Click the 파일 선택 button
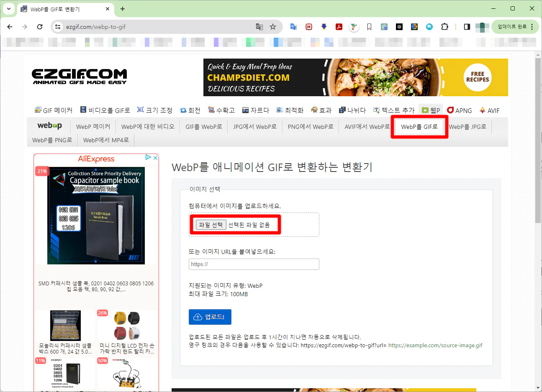This screenshot has height=392, width=542. coord(211,225)
